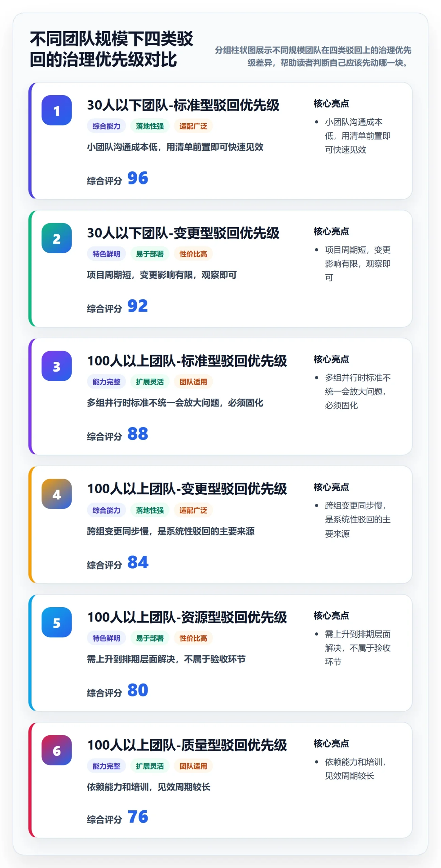The image size is (441, 868).
Task: Select the blue number 5 badge
Action: pos(57,622)
